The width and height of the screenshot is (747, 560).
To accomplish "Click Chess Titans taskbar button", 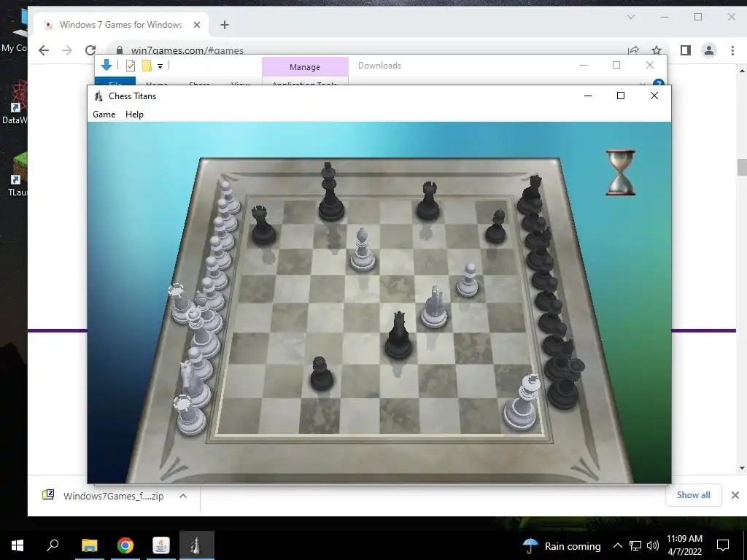I will 197,545.
